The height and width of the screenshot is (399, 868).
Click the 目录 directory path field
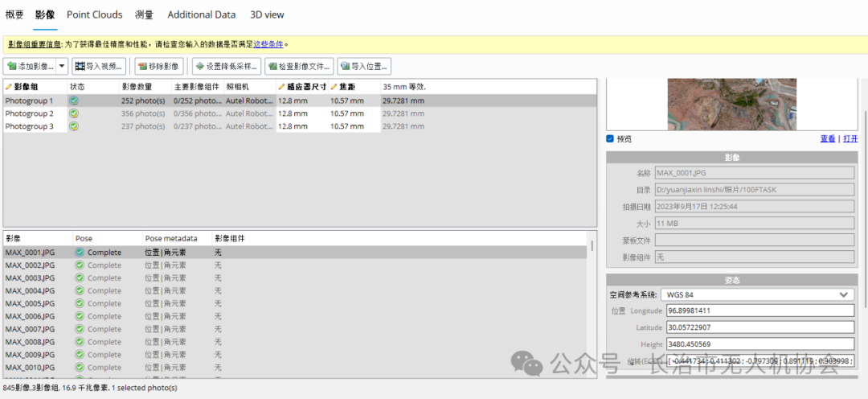[x=754, y=190]
